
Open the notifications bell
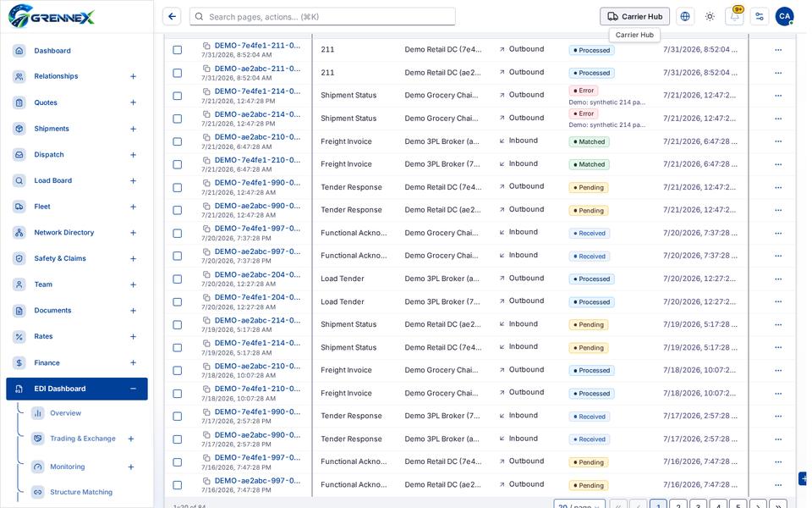pos(734,17)
